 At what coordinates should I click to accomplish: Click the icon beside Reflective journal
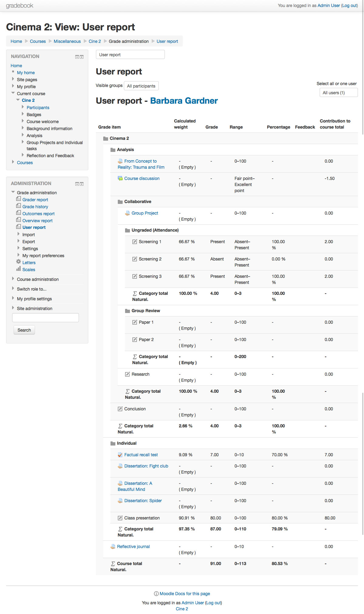113,546
